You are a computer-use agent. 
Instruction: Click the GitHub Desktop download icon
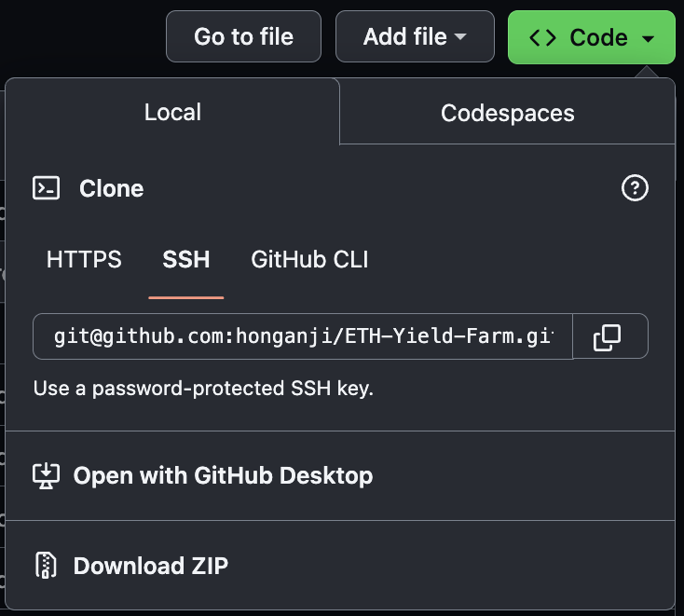click(47, 475)
